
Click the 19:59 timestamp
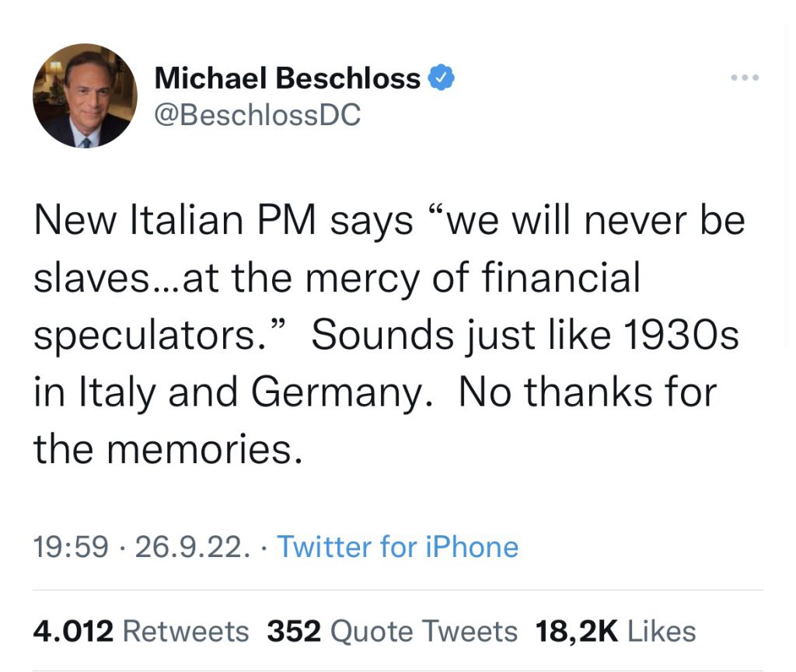pyautogui.click(x=70, y=547)
